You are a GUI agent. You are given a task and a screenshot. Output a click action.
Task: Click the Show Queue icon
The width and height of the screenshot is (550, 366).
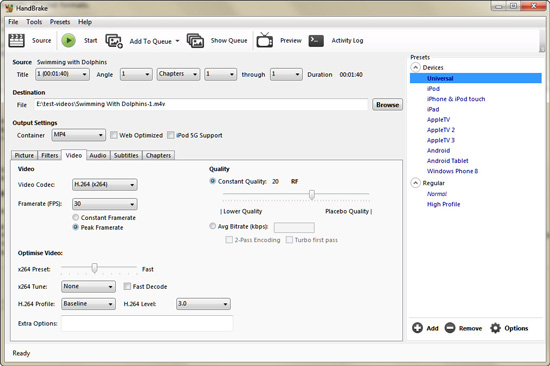(195, 41)
